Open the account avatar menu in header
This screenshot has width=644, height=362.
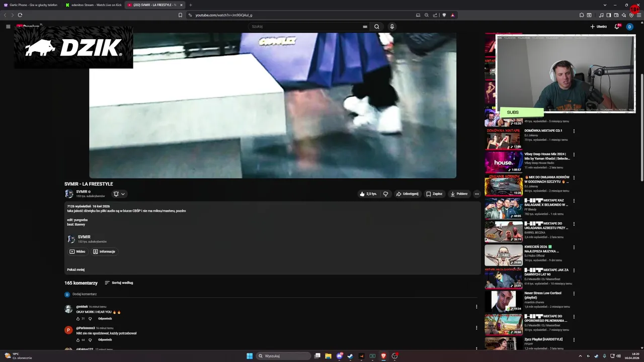pos(629,27)
